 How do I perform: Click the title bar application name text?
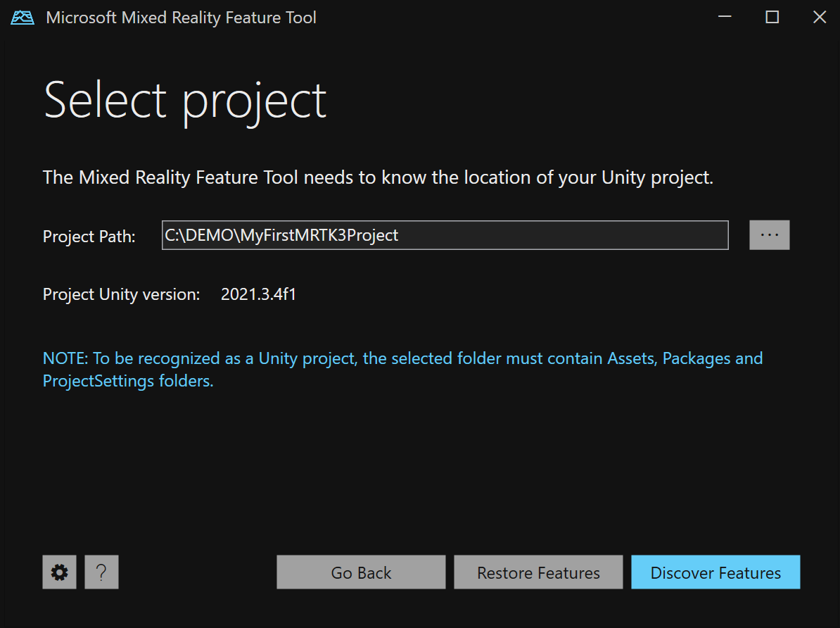coord(181,17)
